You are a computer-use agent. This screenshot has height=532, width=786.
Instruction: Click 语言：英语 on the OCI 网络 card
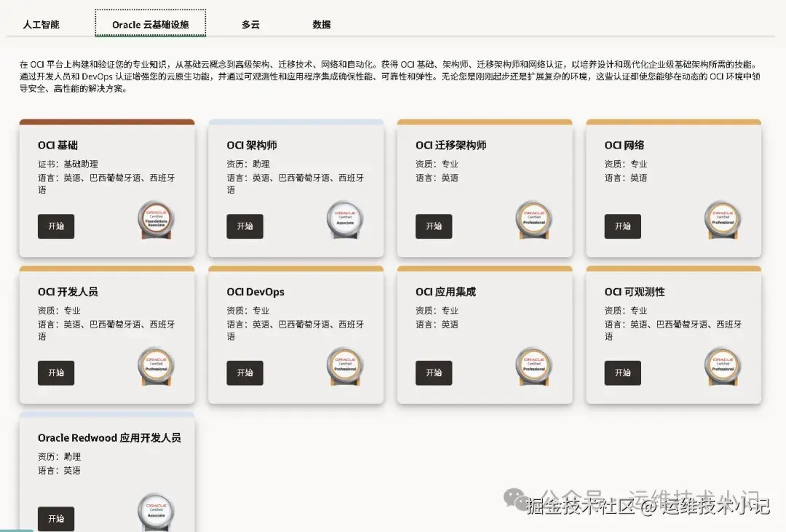pyautogui.click(x=626, y=178)
